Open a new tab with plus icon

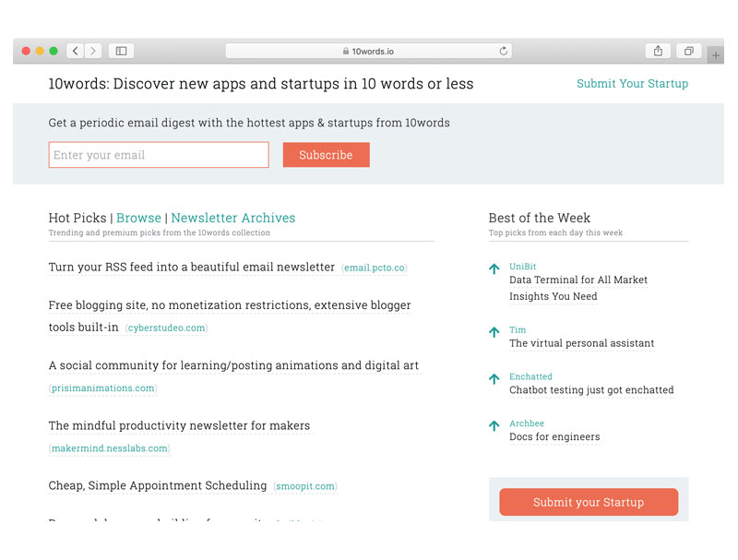[x=716, y=55]
